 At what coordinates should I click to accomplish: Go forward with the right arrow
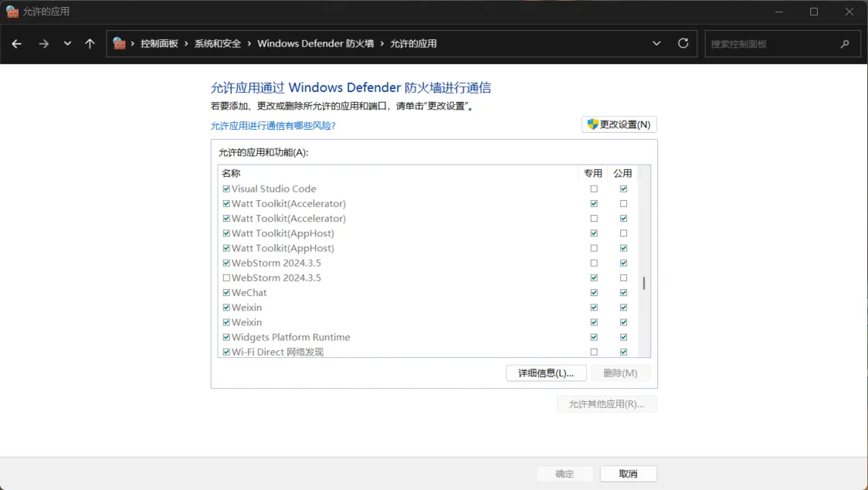(44, 44)
